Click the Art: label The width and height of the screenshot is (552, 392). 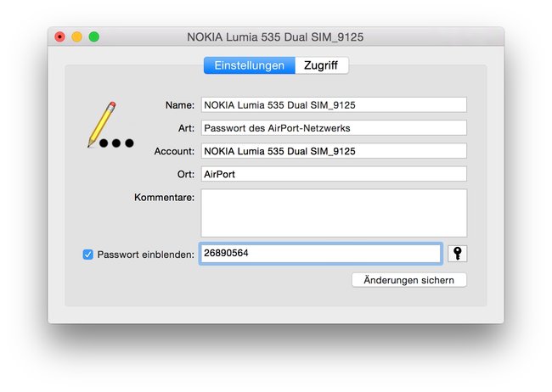[x=186, y=128]
